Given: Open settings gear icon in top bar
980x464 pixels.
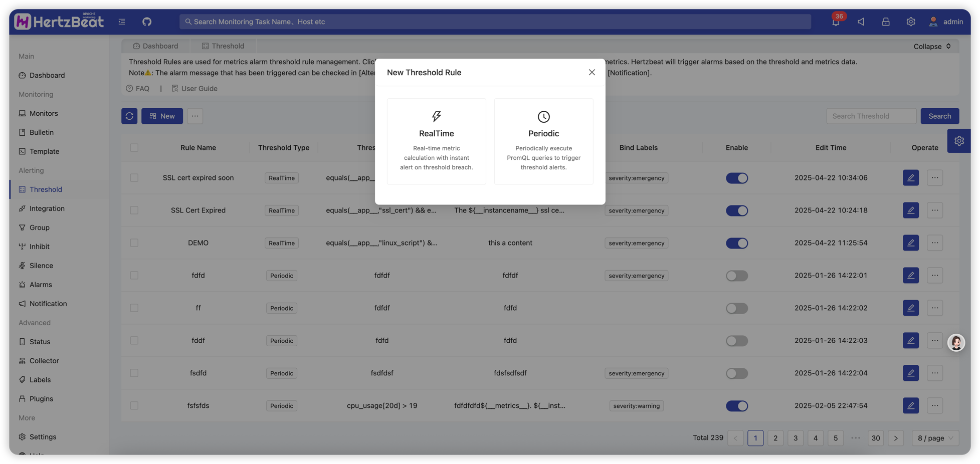Looking at the screenshot, I should [911, 22].
